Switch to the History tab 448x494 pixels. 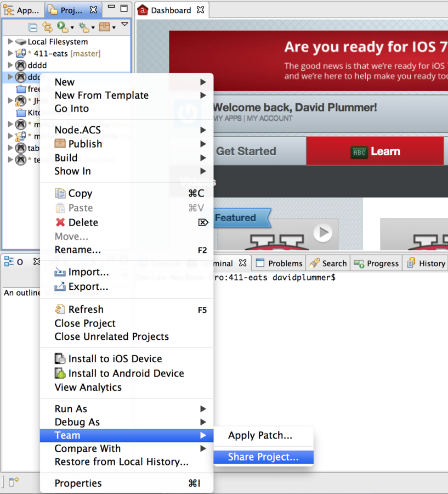tap(426, 263)
